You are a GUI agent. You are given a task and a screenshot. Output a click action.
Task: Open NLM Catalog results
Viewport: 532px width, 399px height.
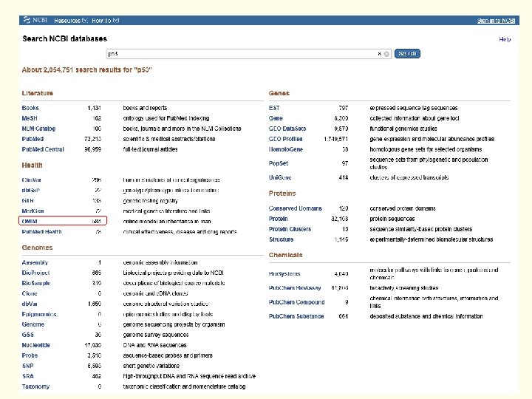[38, 129]
